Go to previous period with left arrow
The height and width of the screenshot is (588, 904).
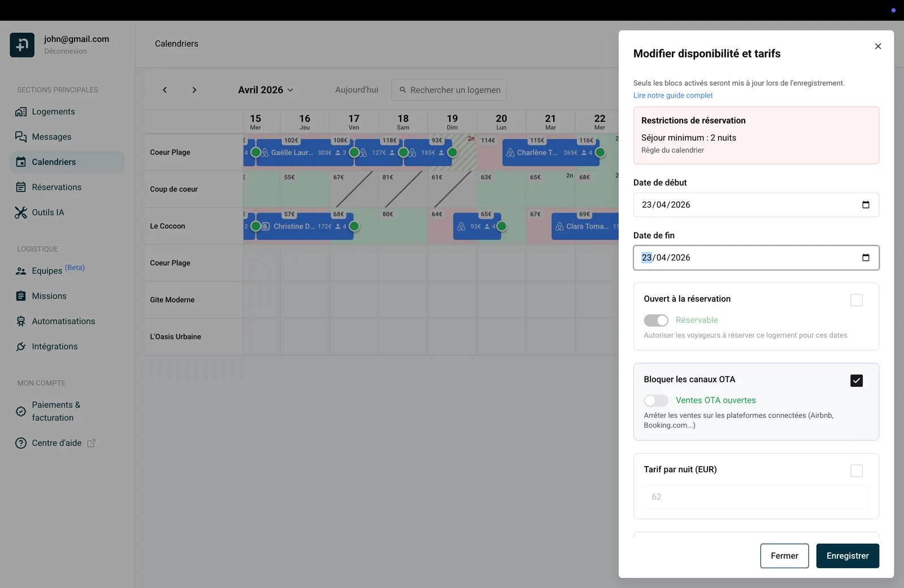[x=165, y=90]
